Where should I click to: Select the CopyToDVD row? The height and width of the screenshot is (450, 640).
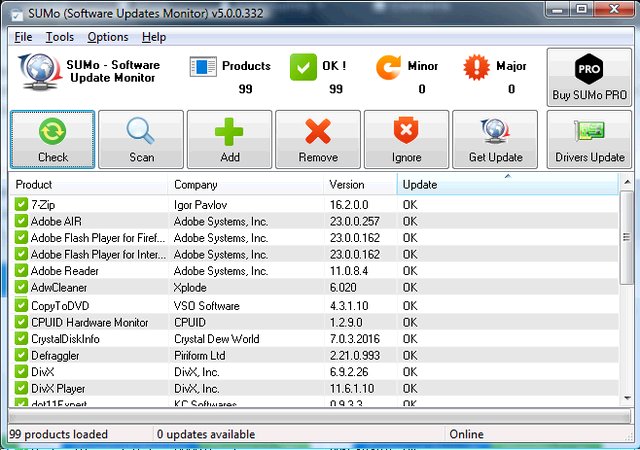(200, 305)
